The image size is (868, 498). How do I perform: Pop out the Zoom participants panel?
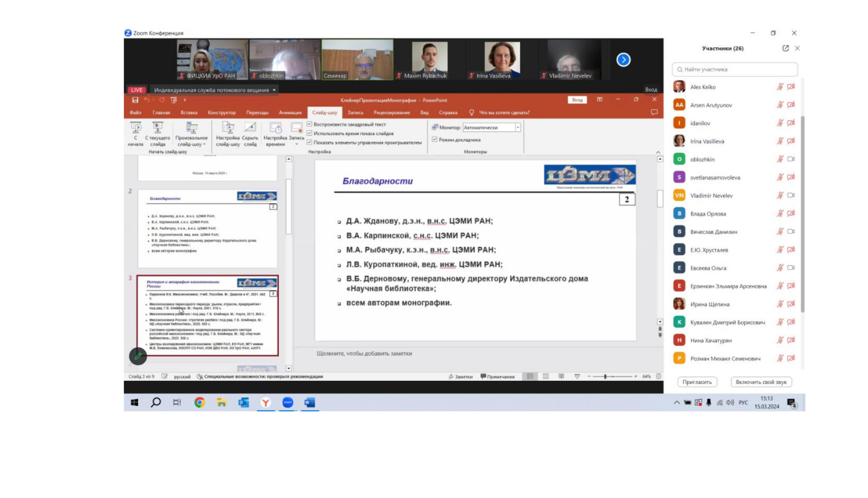pyautogui.click(x=786, y=48)
